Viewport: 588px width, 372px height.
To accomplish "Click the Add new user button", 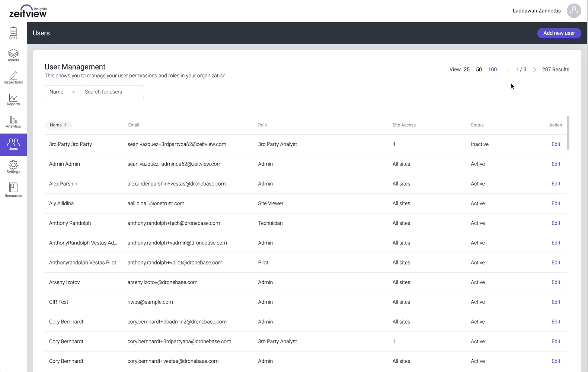I will click(559, 33).
